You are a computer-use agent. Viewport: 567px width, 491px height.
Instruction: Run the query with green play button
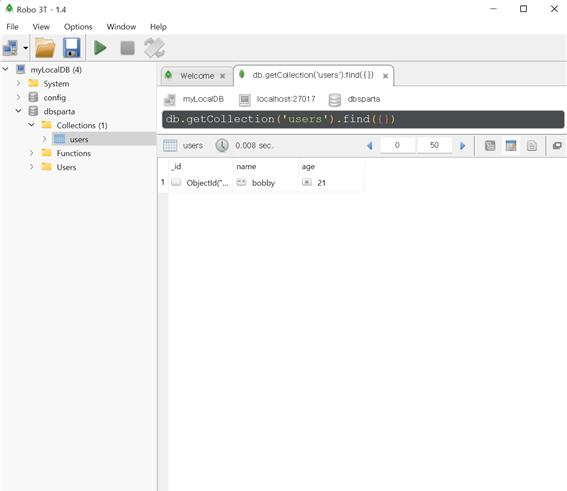[x=100, y=48]
